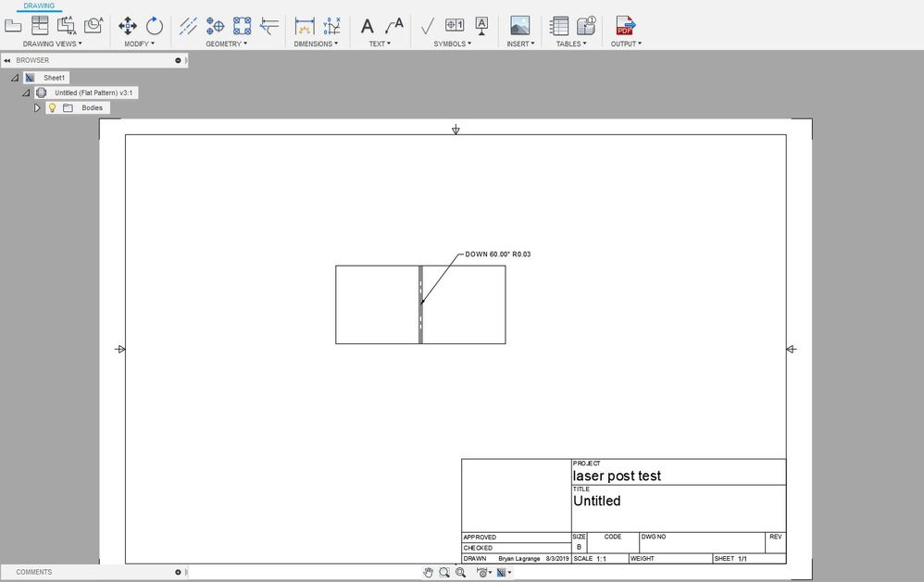This screenshot has height=582, width=924.
Task: Collapse the Untitled (Flat Pattern) node
Action: tap(26, 93)
